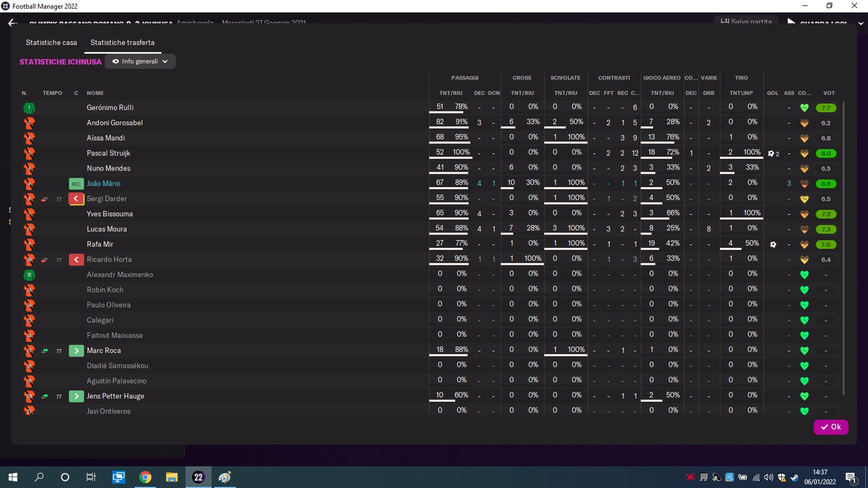Click Gerónimo Rulli's 7.7 rating badge
The image size is (868, 488).
[x=826, y=108]
